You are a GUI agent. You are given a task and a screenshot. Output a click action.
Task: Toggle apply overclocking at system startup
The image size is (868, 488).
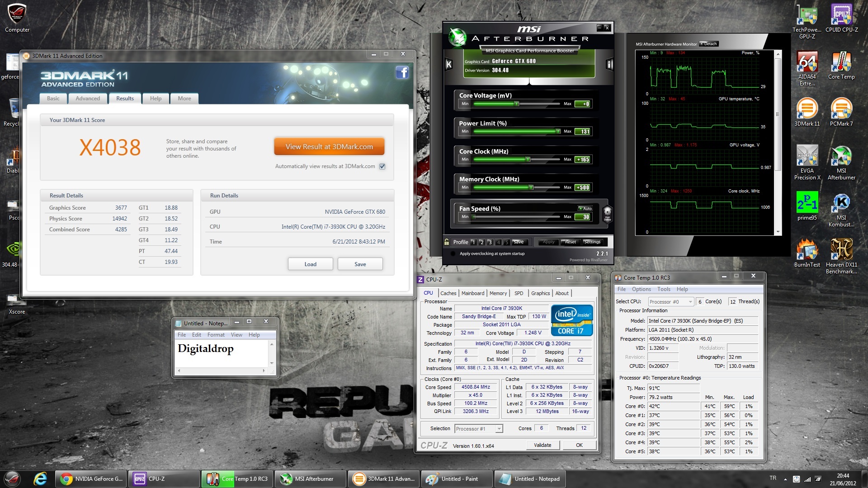click(x=453, y=253)
